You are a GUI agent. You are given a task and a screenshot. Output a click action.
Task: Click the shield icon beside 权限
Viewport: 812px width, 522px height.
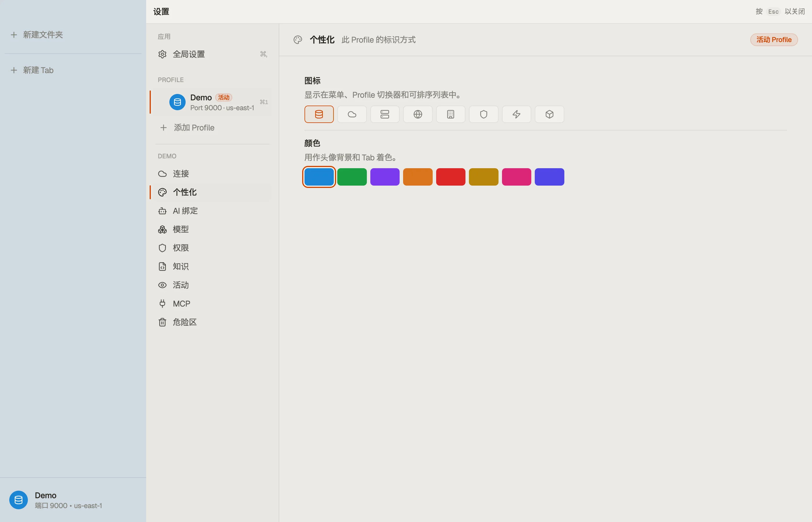pyautogui.click(x=162, y=248)
